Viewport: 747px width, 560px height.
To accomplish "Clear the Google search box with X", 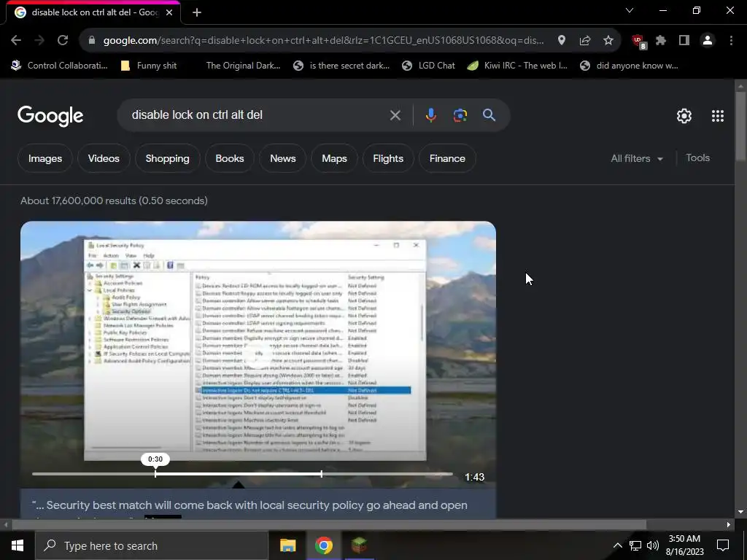I will (395, 115).
